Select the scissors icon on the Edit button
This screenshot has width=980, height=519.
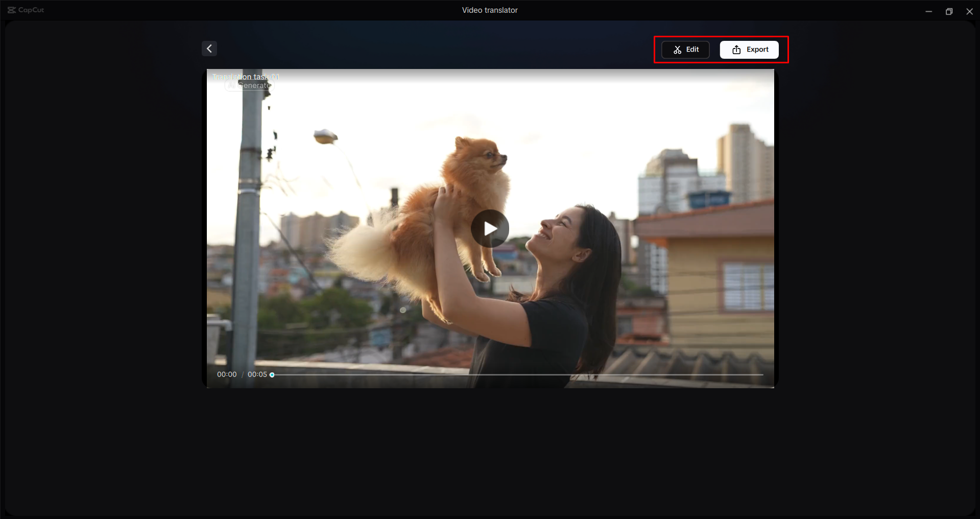tap(677, 50)
